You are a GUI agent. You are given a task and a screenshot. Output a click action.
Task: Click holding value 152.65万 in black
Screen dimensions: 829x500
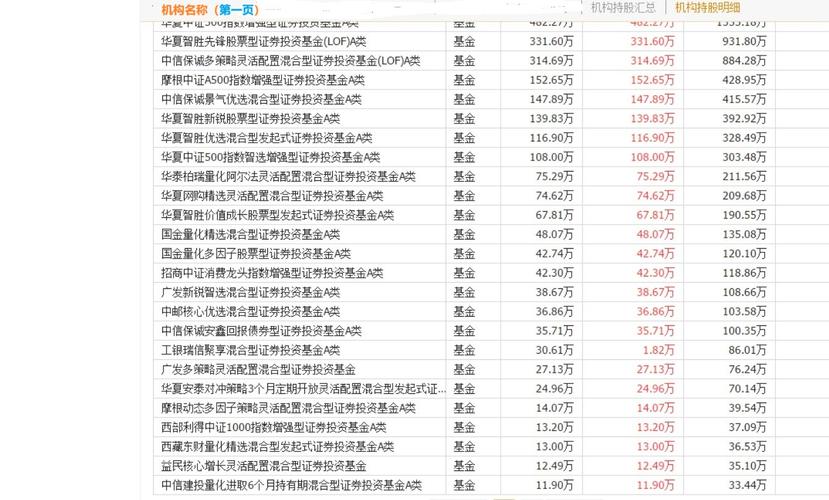(x=551, y=80)
